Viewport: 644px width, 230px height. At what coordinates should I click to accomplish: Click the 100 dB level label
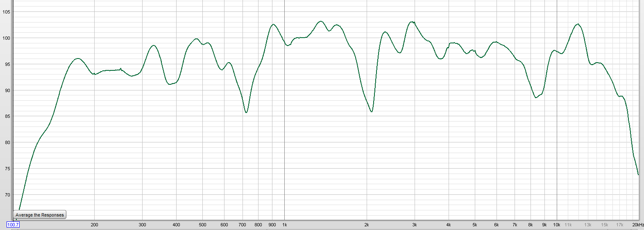(6, 38)
